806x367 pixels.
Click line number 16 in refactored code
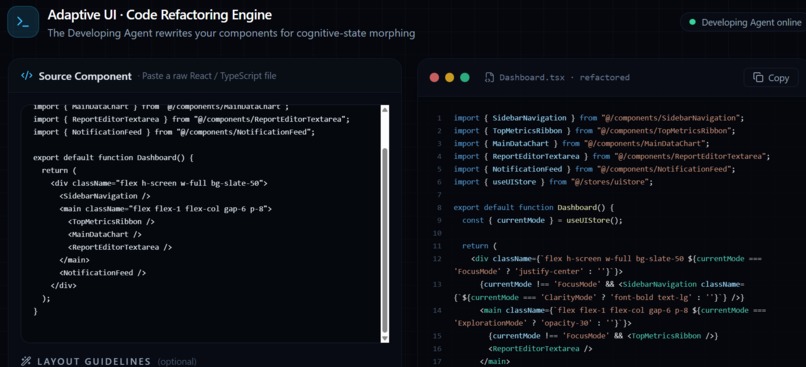pyautogui.click(x=437, y=348)
